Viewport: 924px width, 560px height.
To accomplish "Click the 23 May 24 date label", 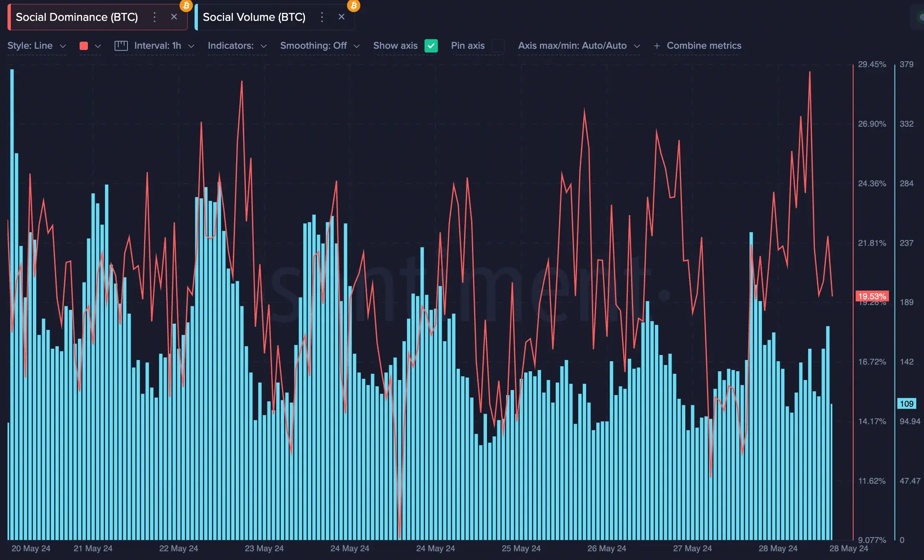I will click(x=264, y=548).
